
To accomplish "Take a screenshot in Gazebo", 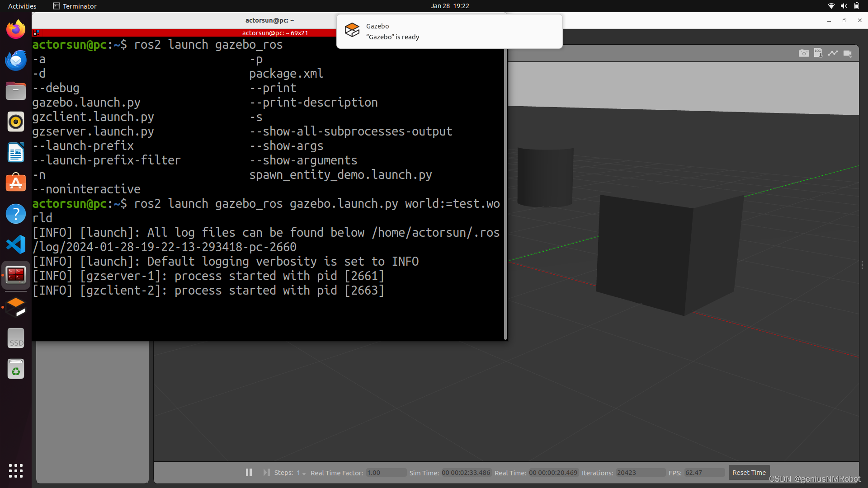I will tap(804, 53).
